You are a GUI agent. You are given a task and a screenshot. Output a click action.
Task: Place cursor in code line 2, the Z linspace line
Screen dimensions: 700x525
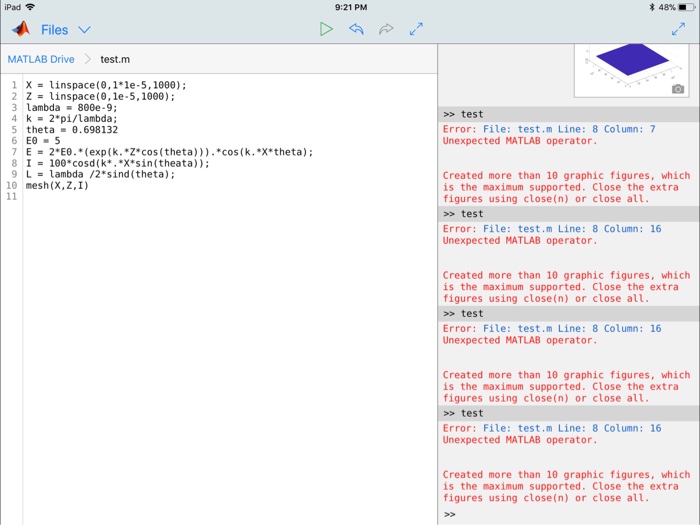click(x=100, y=96)
